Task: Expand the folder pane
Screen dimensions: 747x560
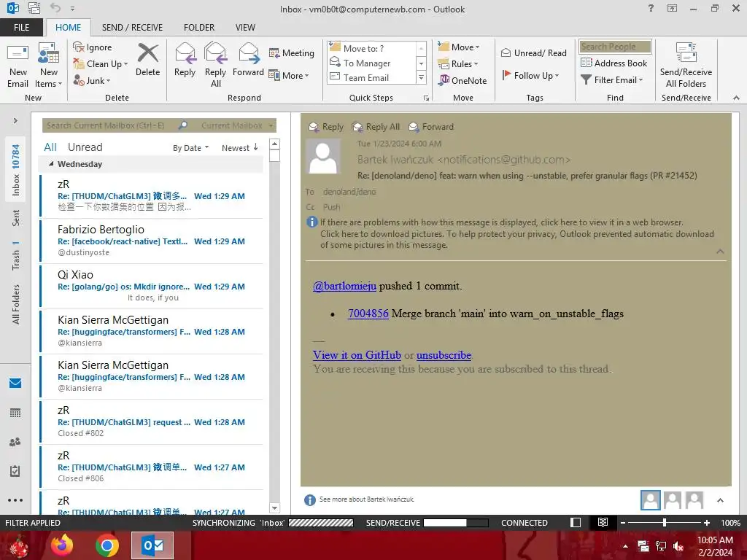Action: tap(15, 120)
